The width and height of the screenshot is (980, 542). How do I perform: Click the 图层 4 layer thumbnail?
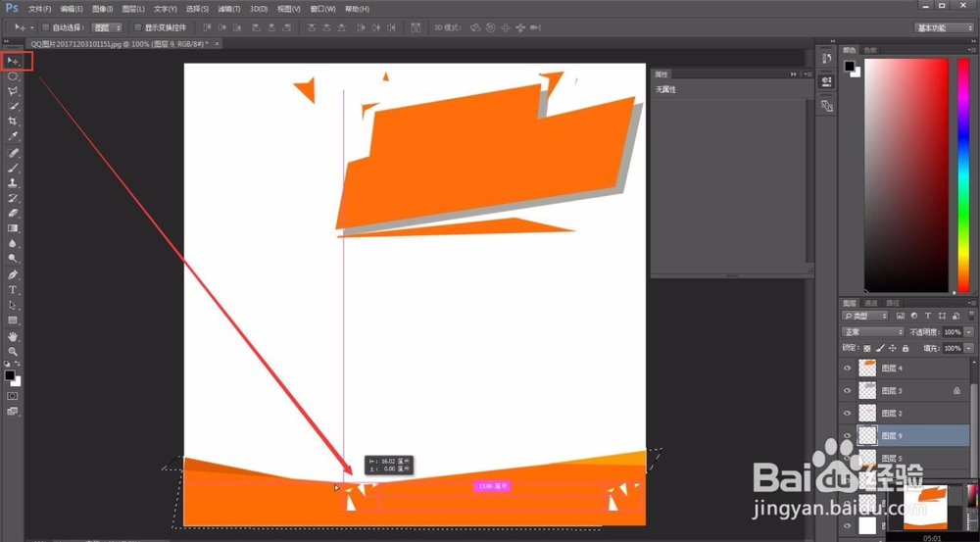(867, 369)
